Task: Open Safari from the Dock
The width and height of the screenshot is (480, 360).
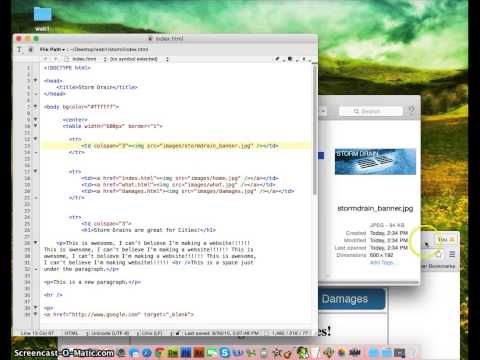Action: point(147,352)
